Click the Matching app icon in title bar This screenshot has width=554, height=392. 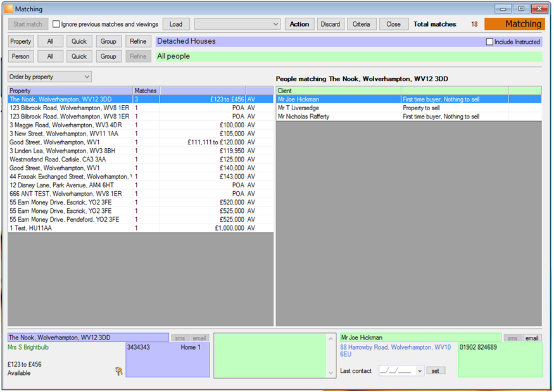(9, 9)
